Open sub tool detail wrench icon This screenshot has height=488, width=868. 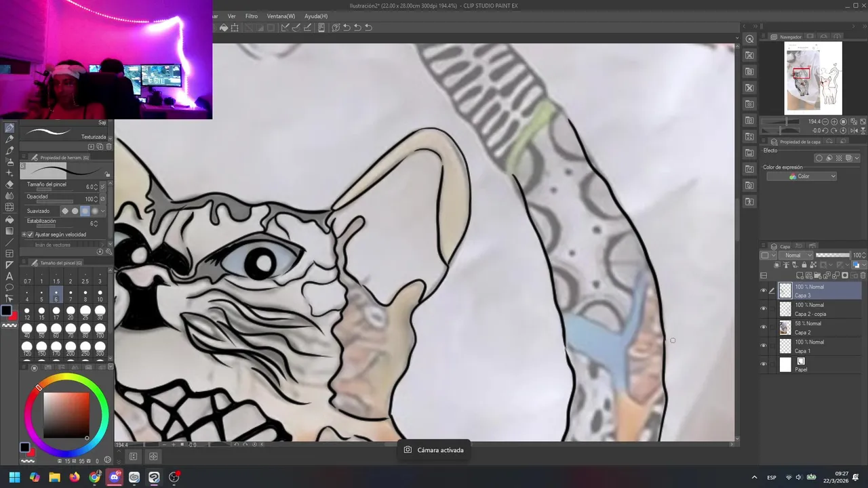[108, 251]
